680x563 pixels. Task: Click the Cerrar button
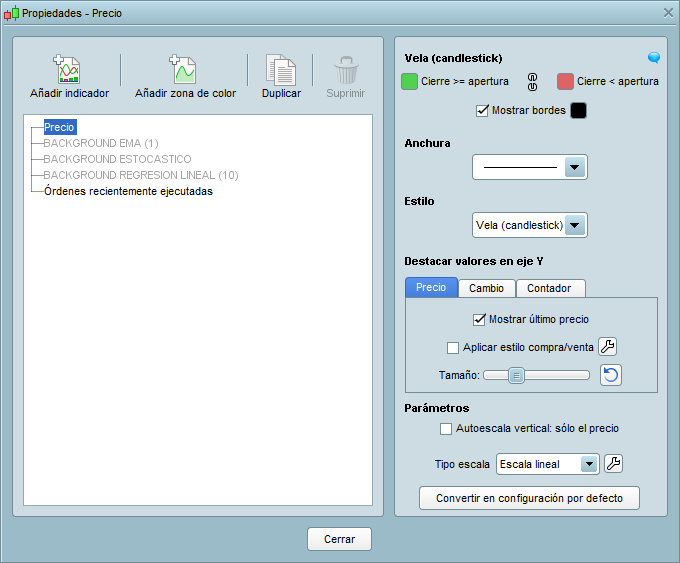(x=339, y=539)
